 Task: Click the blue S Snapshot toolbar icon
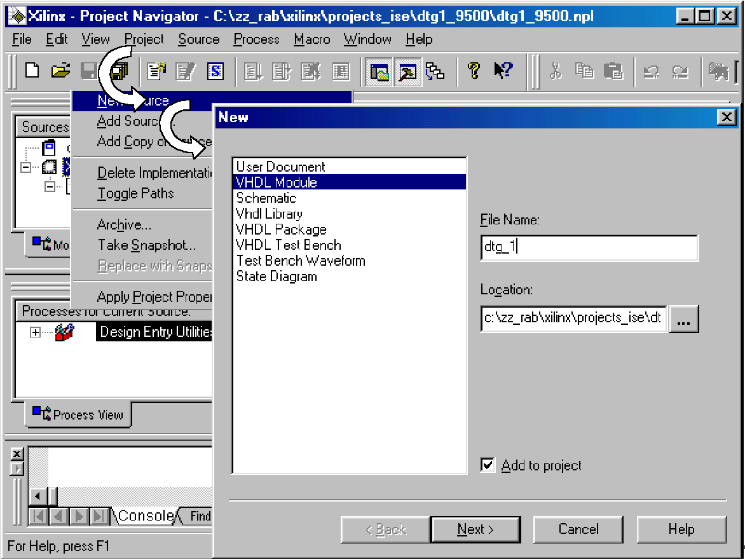tap(215, 71)
